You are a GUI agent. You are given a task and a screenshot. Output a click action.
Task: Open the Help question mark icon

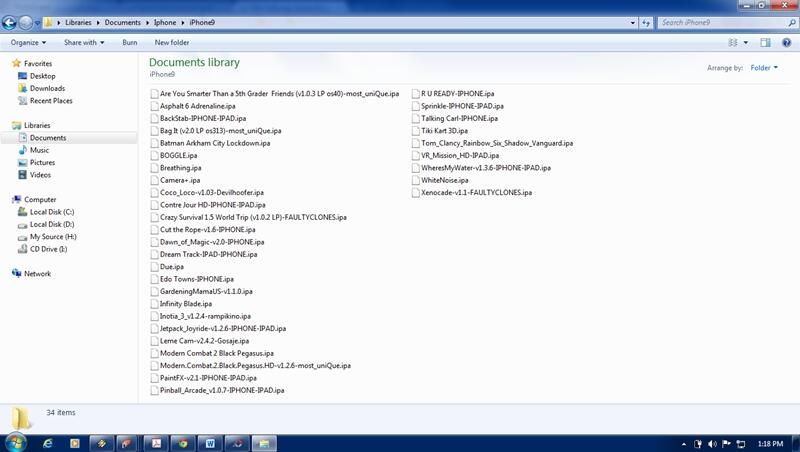coord(786,42)
